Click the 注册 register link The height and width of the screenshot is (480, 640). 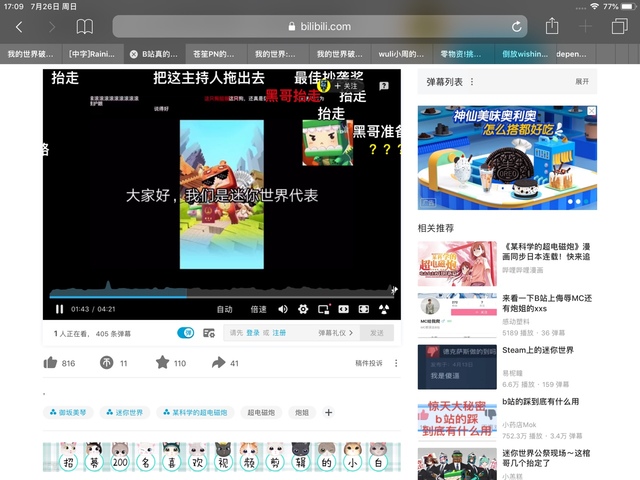279,333
